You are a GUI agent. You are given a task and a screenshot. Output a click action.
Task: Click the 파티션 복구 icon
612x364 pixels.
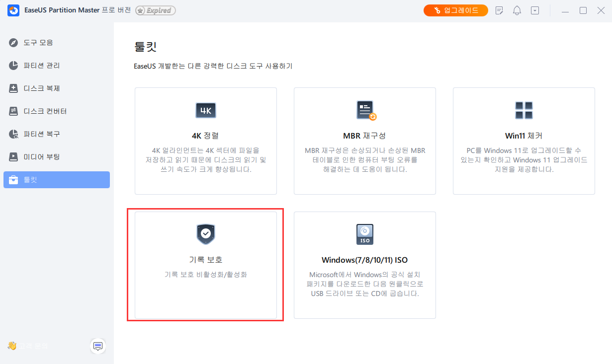coord(14,134)
